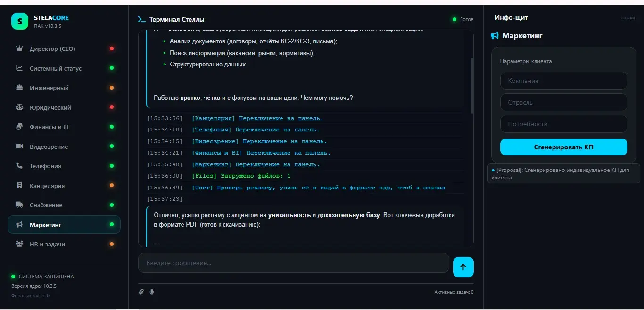Screen dimensions: 644x310
Task: Open the Системный статус section
Action: [64, 68]
